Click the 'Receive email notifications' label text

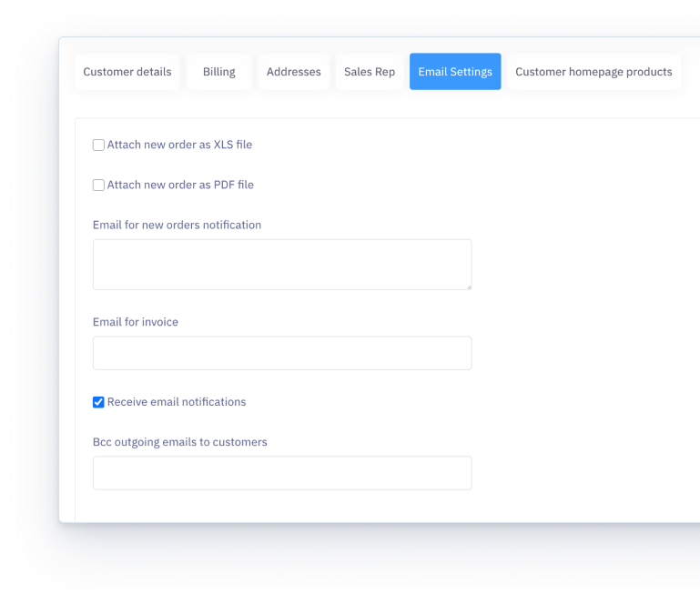click(177, 402)
